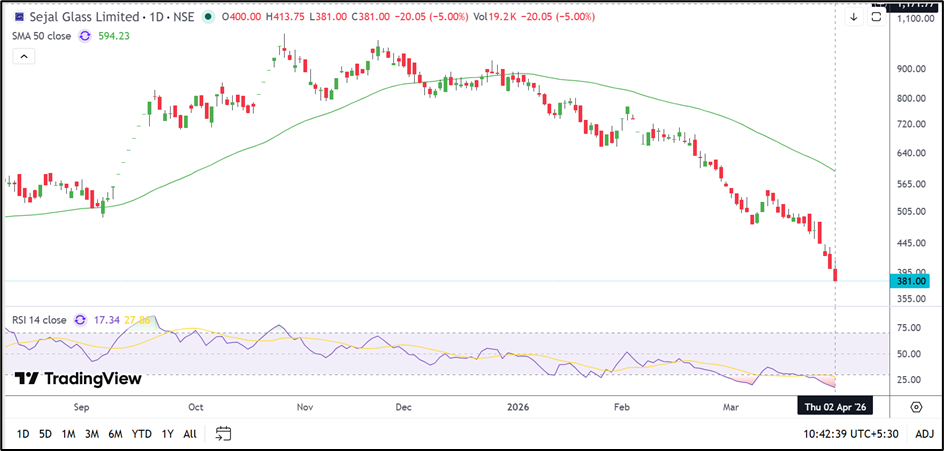Choose the YTD time range
Image resolution: width=944 pixels, height=451 pixels.
[141, 434]
